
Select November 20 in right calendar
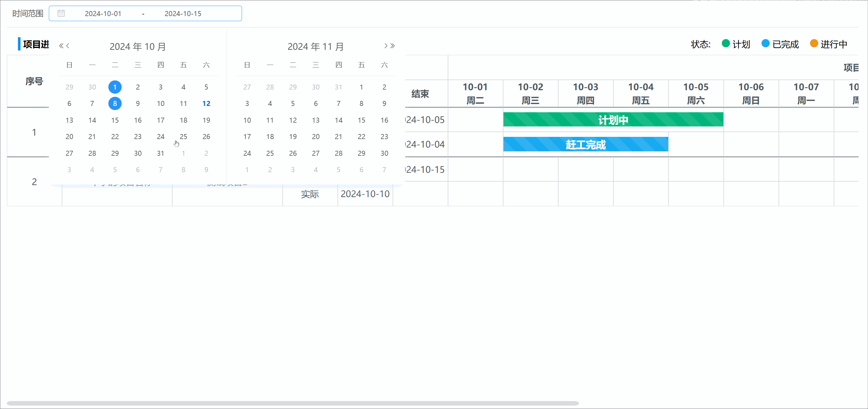point(316,137)
